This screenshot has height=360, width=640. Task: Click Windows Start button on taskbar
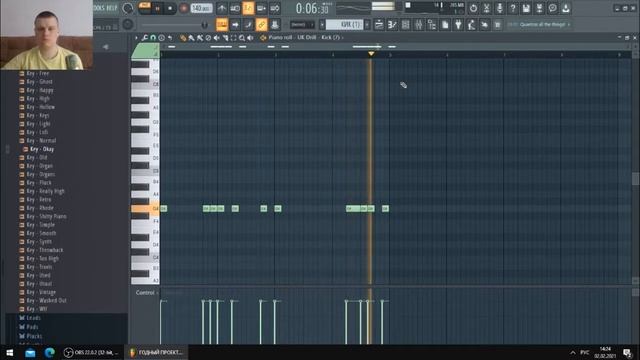(9, 352)
